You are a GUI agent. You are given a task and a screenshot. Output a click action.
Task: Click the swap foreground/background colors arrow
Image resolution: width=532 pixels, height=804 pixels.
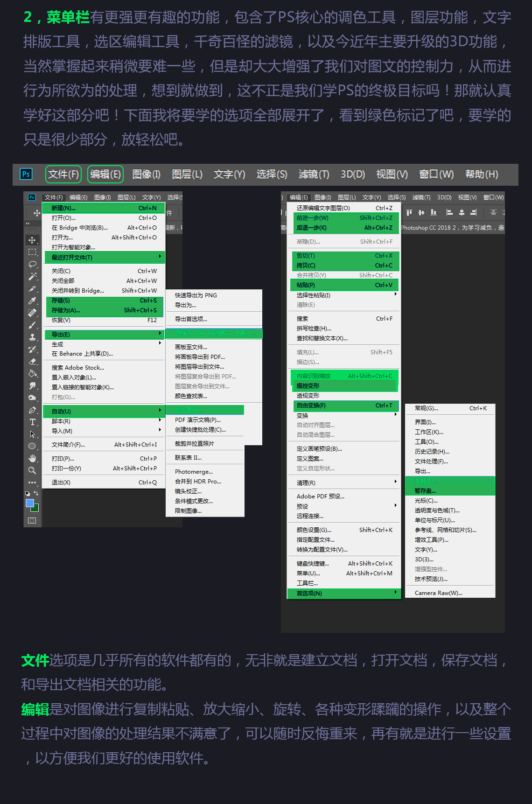coord(36,493)
